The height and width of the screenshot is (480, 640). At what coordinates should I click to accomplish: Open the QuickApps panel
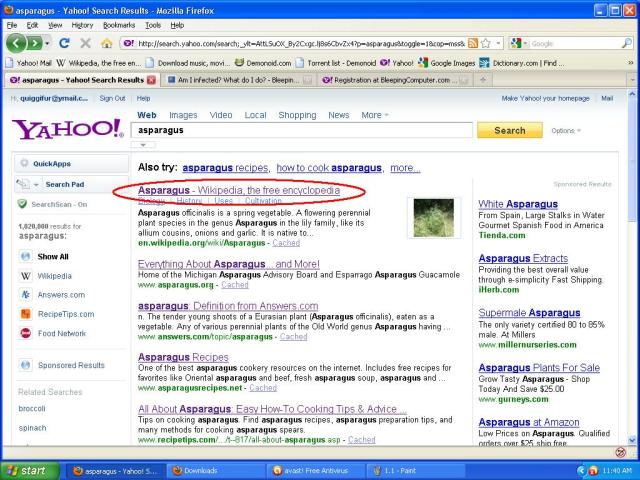pyautogui.click(x=71, y=164)
